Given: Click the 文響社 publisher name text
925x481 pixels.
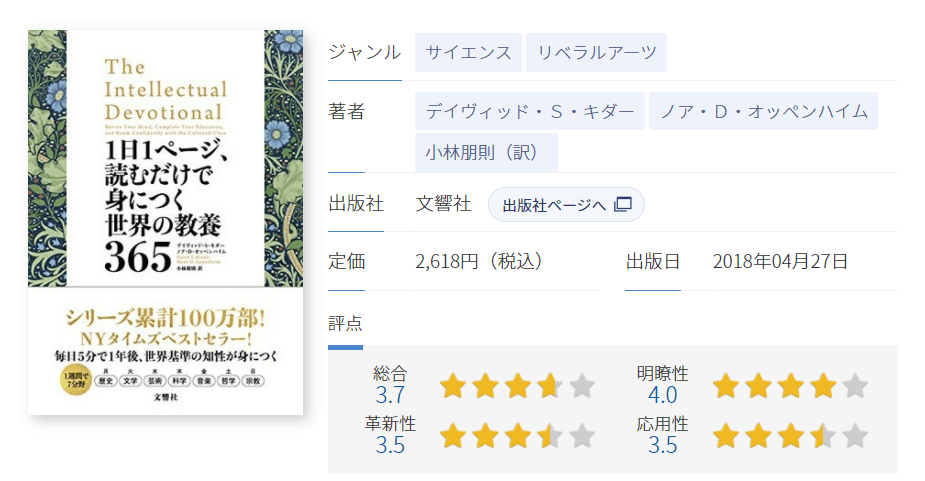Looking at the screenshot, I should [444, 204].
